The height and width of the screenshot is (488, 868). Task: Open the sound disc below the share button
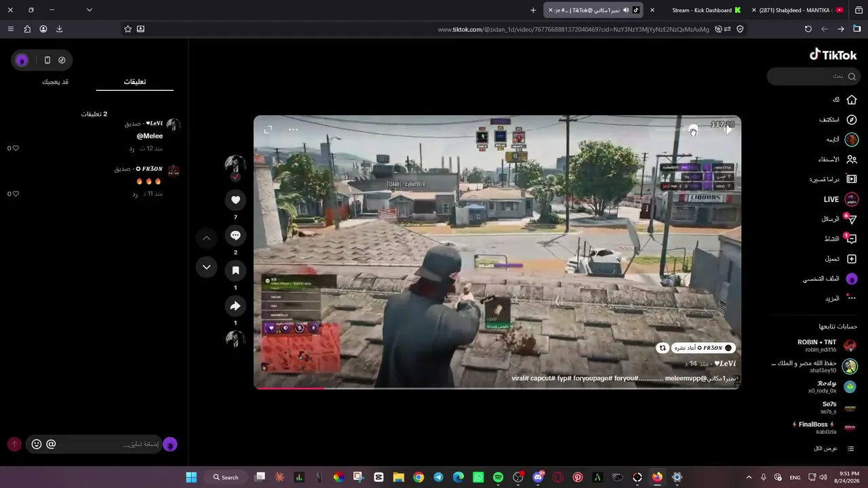pos(235,339)
